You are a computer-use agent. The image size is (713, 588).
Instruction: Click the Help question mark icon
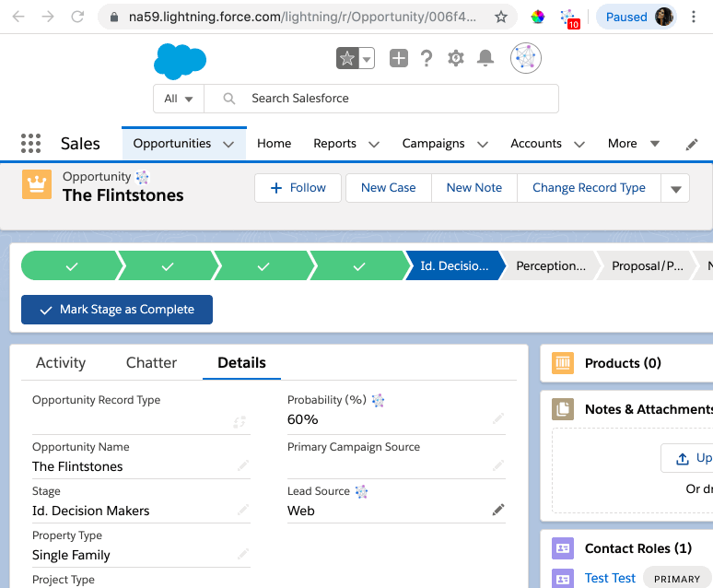[x=427, y=58]
